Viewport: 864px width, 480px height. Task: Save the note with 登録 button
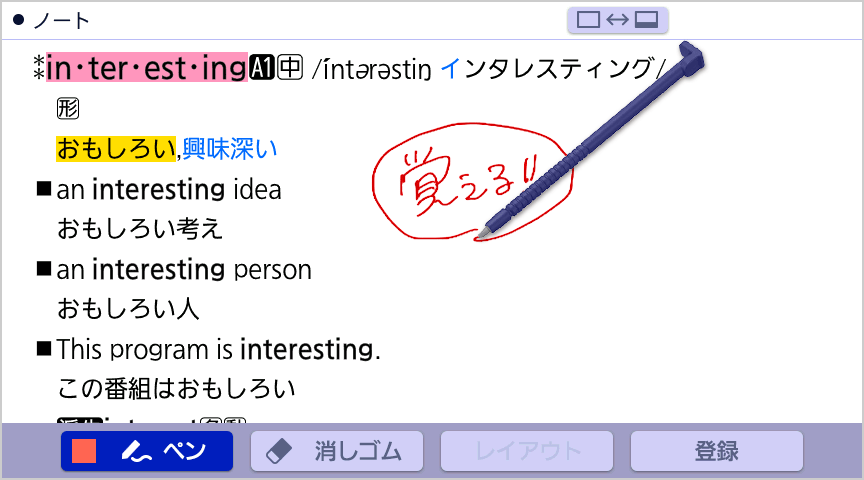(x=716, y=451)
